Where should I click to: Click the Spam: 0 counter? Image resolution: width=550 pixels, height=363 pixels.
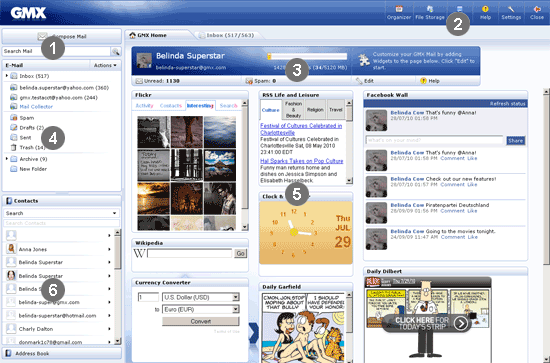[x=261, y=81]
